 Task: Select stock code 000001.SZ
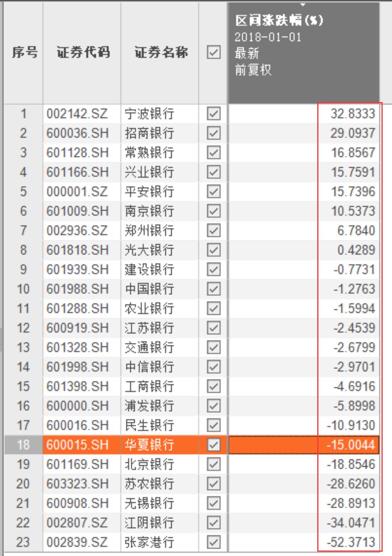click(77, 192)
